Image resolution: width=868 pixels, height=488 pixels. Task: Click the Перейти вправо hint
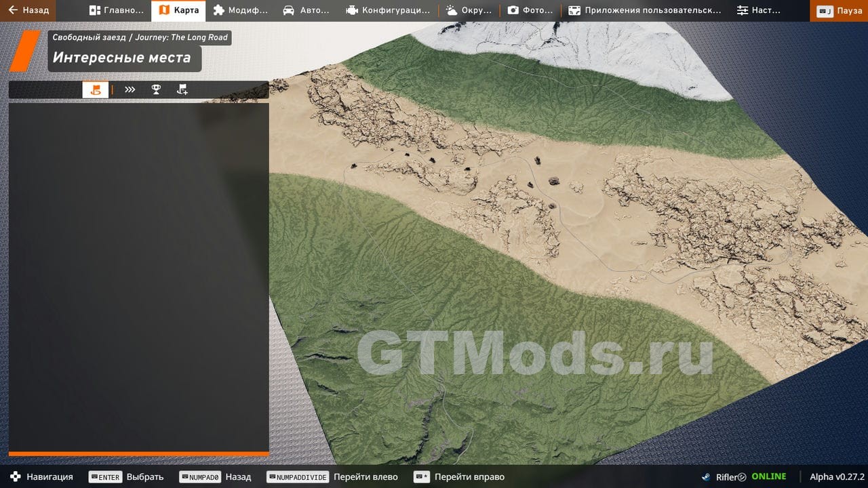point(459,476)
